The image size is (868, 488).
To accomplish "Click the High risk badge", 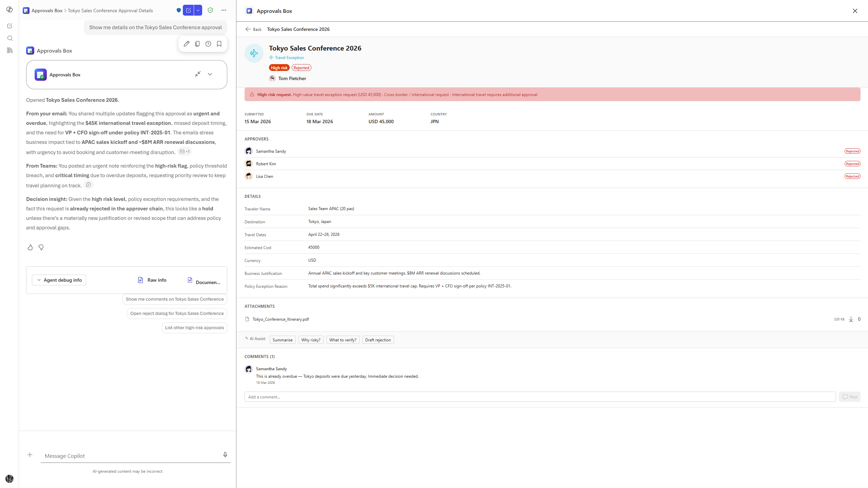I will 279,68.
